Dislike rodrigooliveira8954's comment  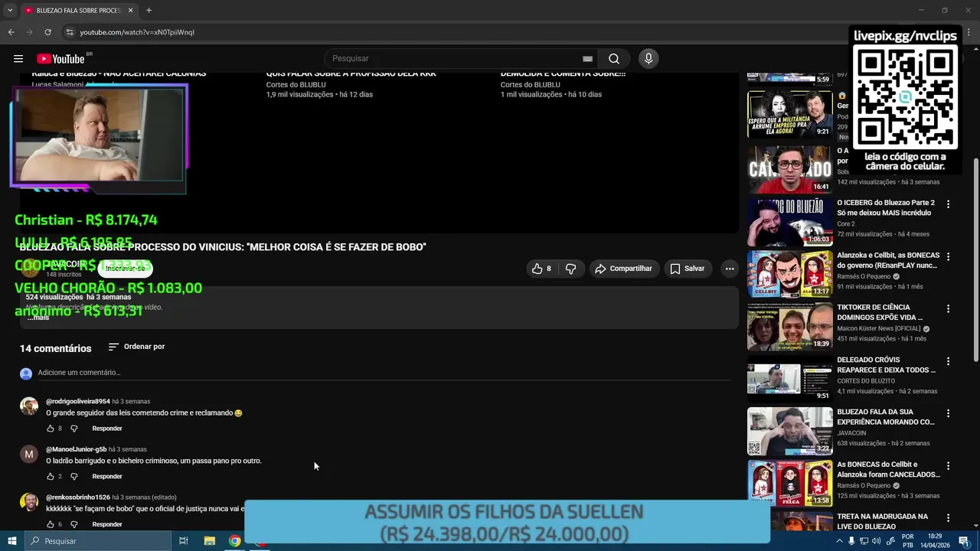(x=74, y=429)
